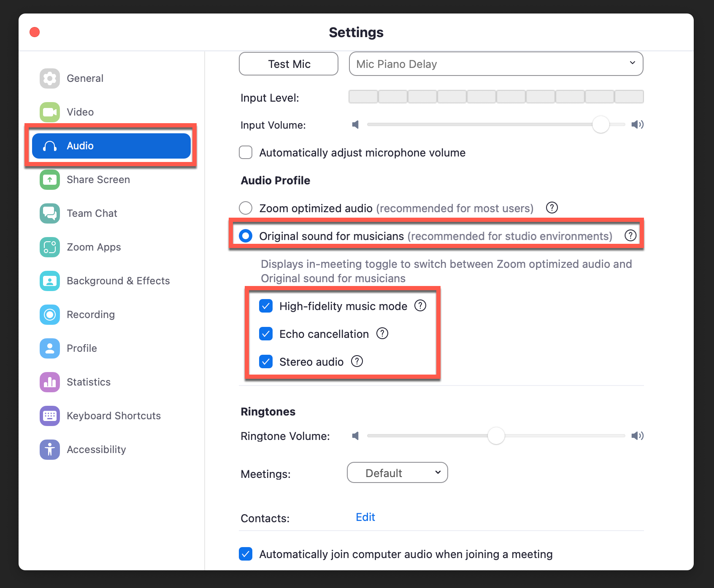Click the "Input Volume:" label

[273, 125]
